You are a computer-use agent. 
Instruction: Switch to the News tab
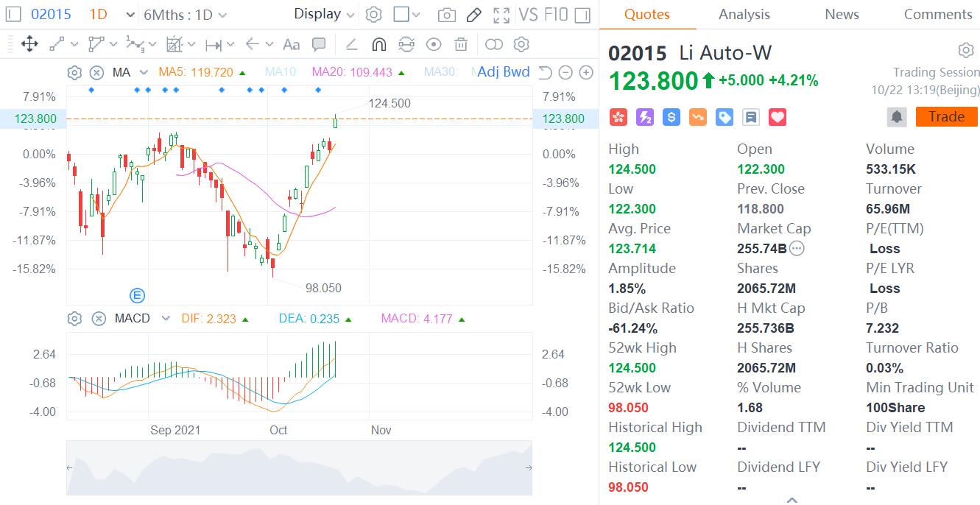pos(842,14)
